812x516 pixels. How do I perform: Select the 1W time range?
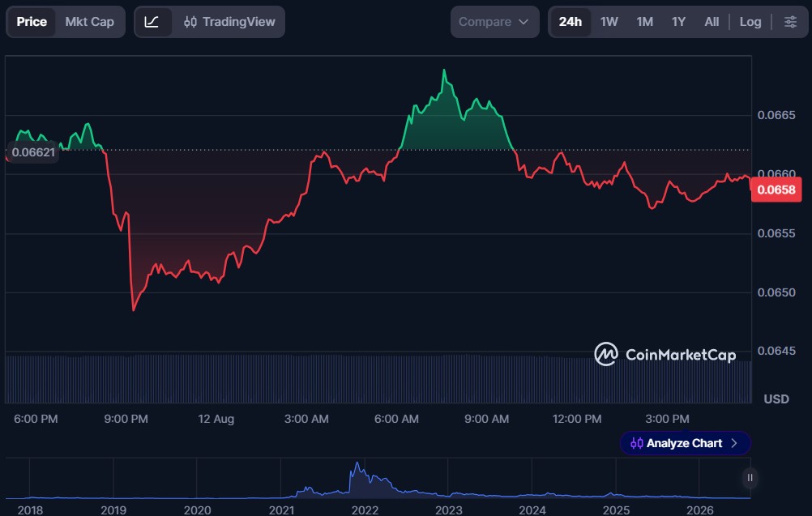(609, 22)
